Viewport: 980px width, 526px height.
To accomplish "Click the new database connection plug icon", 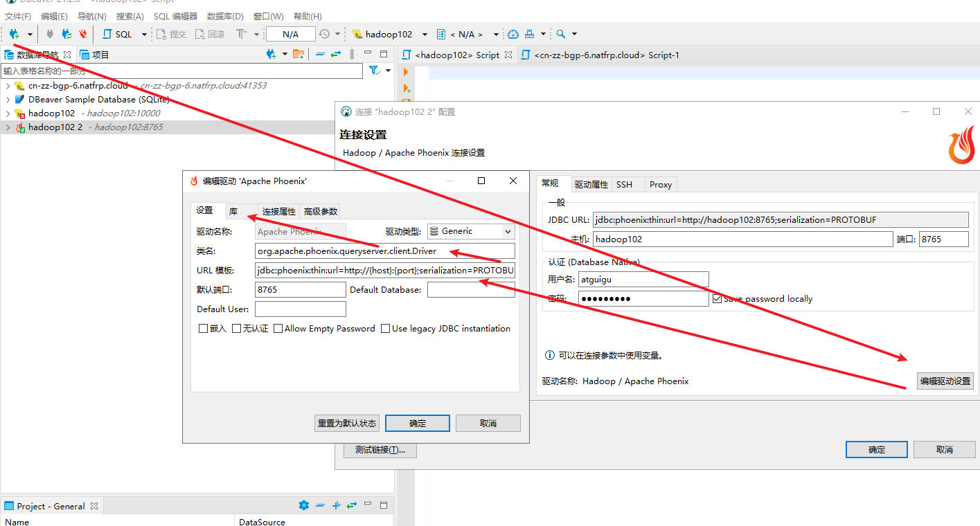I will 14,34.
